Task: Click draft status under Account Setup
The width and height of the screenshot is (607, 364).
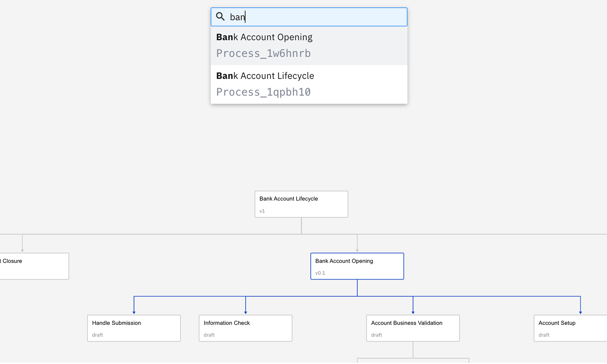Action: click(544, 335)
